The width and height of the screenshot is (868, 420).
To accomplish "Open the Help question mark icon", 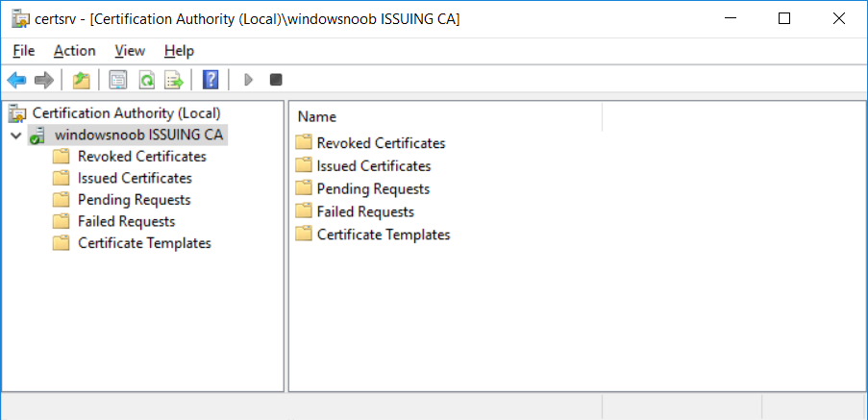I will click(211, 80).
